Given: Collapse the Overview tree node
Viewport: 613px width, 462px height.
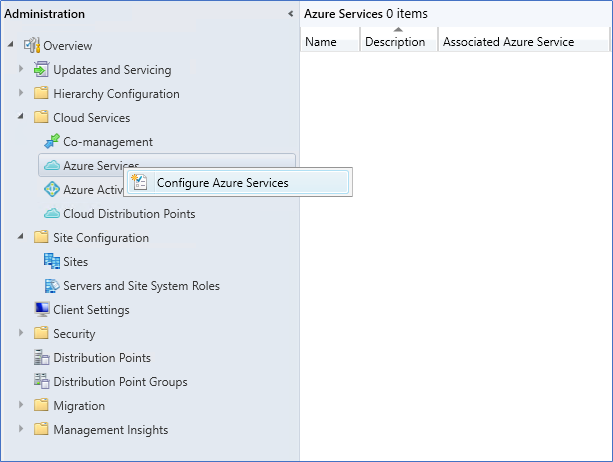Looking at the screenshot, I should [11, 44].
